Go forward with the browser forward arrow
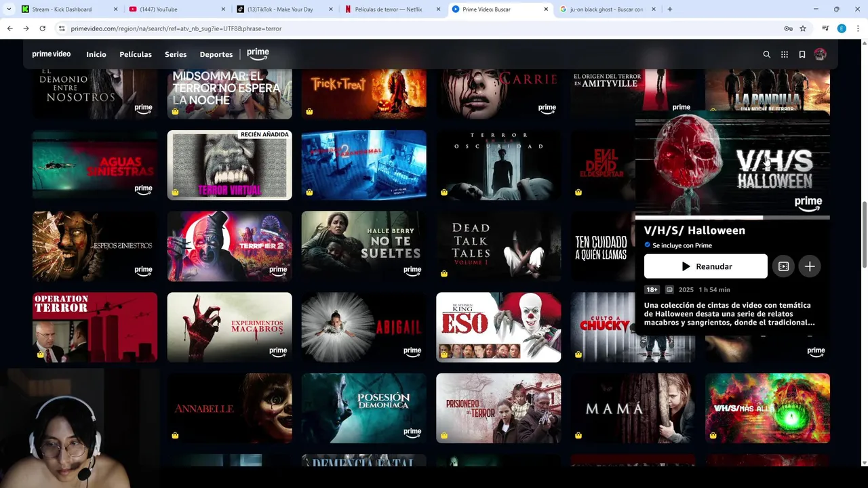Viewport: 868px width, 488px height. pyautogui.click(x=26, y=28)
